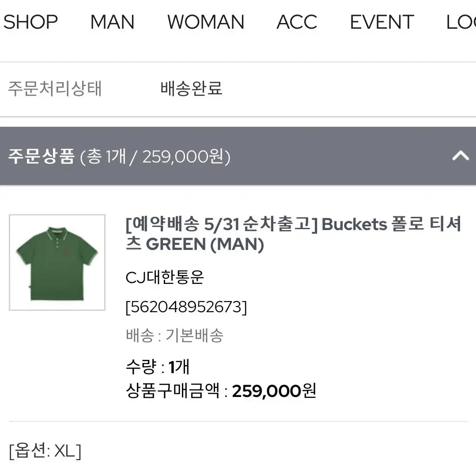Click the 주문처리상태 label
Screen dimensions: 476x476
point(55,89)
